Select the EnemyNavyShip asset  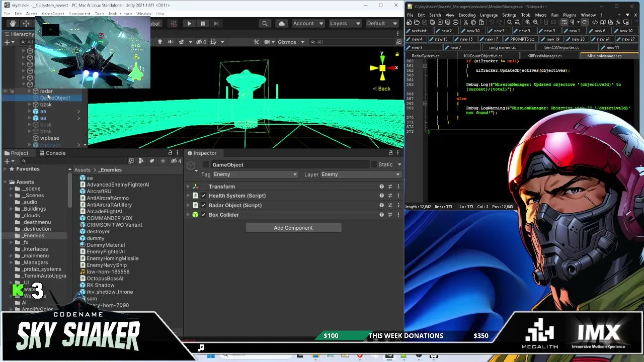click(107, 265)
